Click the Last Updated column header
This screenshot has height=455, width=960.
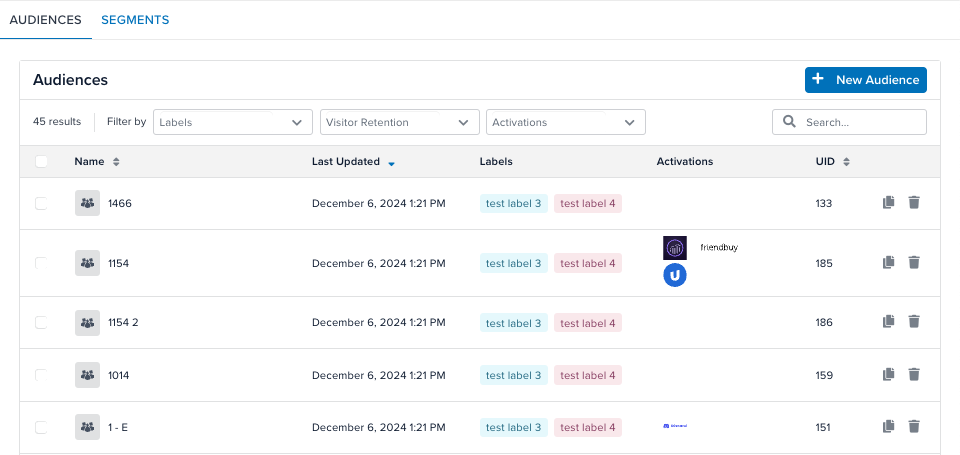[x=346, y=162]
